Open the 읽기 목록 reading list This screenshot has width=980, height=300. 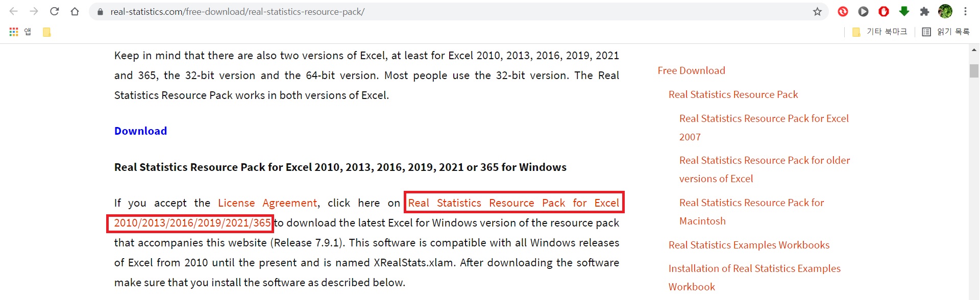[x=946, y=32]
